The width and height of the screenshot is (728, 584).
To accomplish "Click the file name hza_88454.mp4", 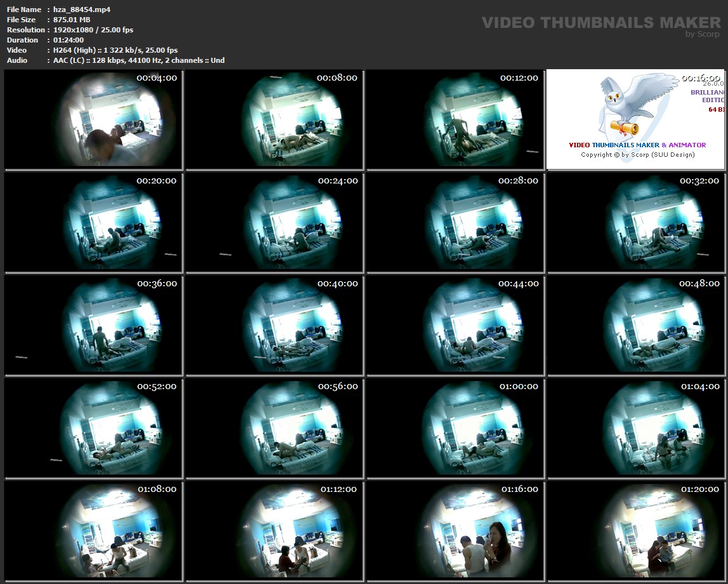I will (82, 10).
